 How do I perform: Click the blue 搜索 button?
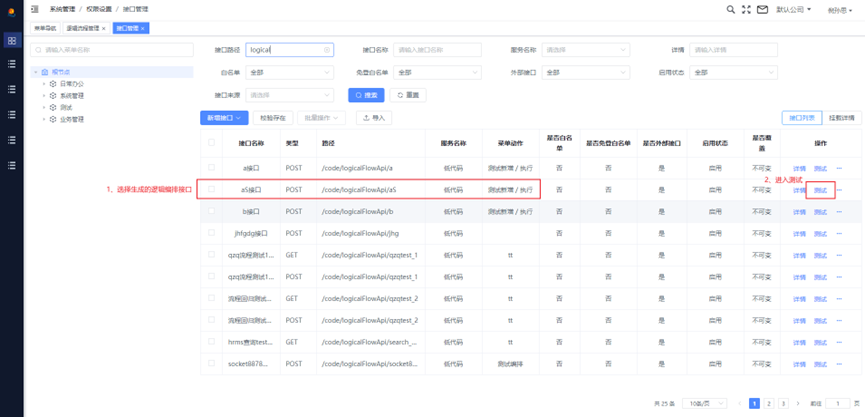pos(366,95)
